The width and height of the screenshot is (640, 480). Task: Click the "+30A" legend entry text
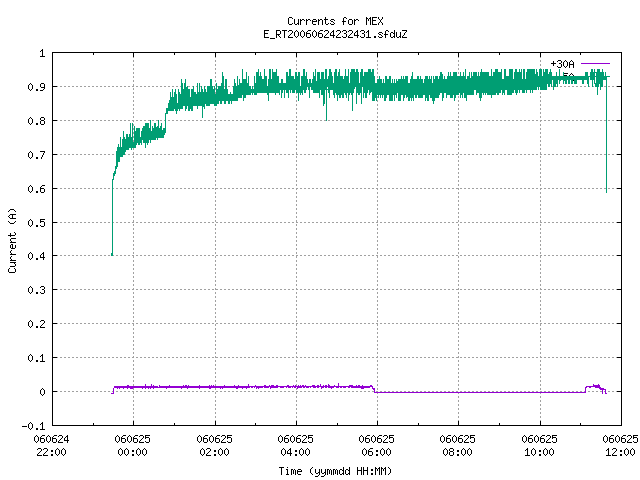[562, 64]
